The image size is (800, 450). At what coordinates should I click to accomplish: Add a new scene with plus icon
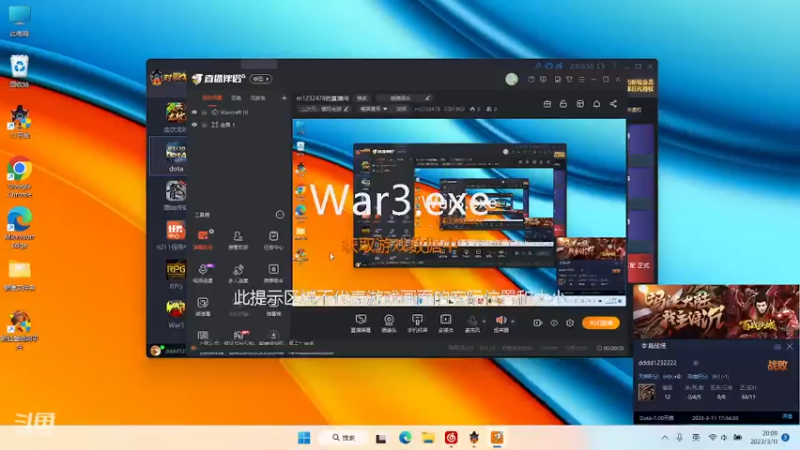point(284,98)
